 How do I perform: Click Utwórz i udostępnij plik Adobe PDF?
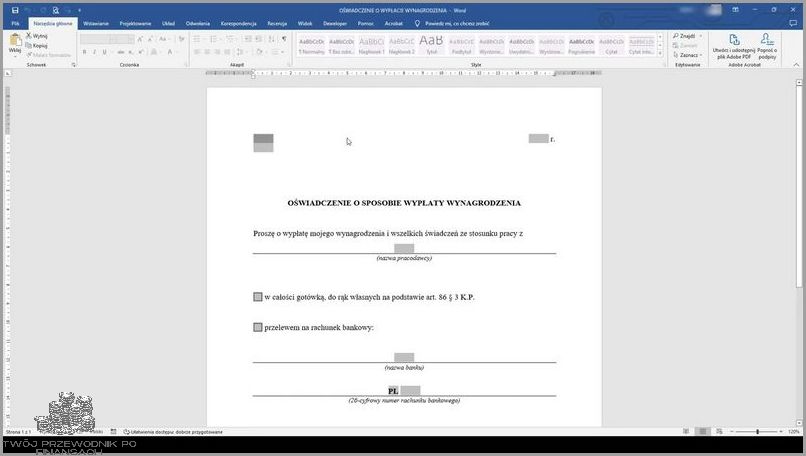coord(734,46)
